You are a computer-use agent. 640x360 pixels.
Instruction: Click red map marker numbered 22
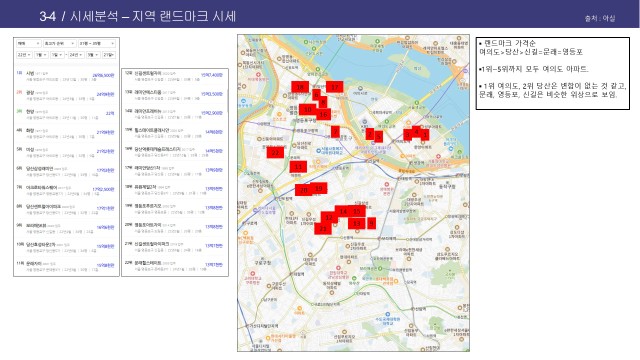275,152
